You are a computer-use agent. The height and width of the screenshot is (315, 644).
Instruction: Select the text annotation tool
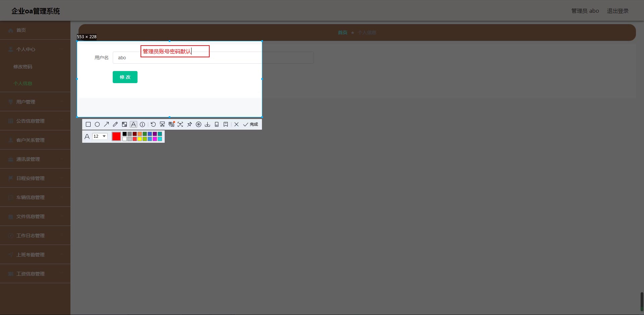click(133, 124)
